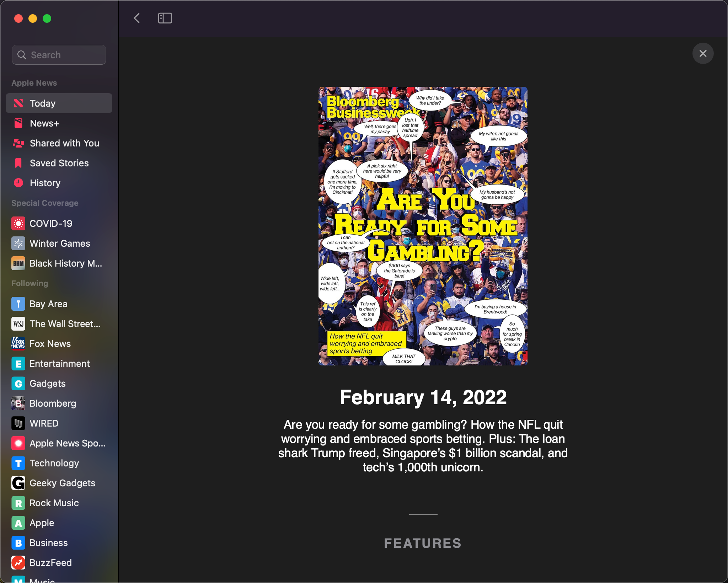The width and height of the screenshot is (728, 583).
Task: Open the Saved Stories bookmark icon
Action: pyautogui.click(x=18, y=163)
